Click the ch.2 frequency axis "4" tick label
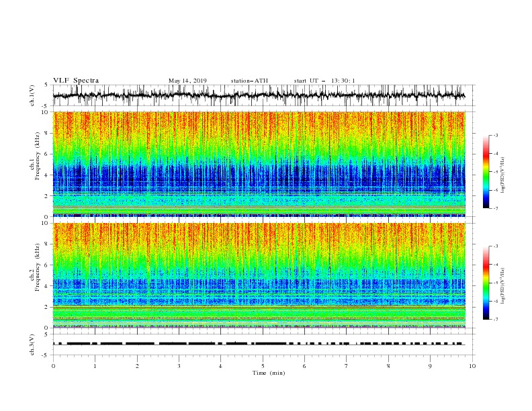The width and height of the screenshot is (532, 411). tap(47, 286)
